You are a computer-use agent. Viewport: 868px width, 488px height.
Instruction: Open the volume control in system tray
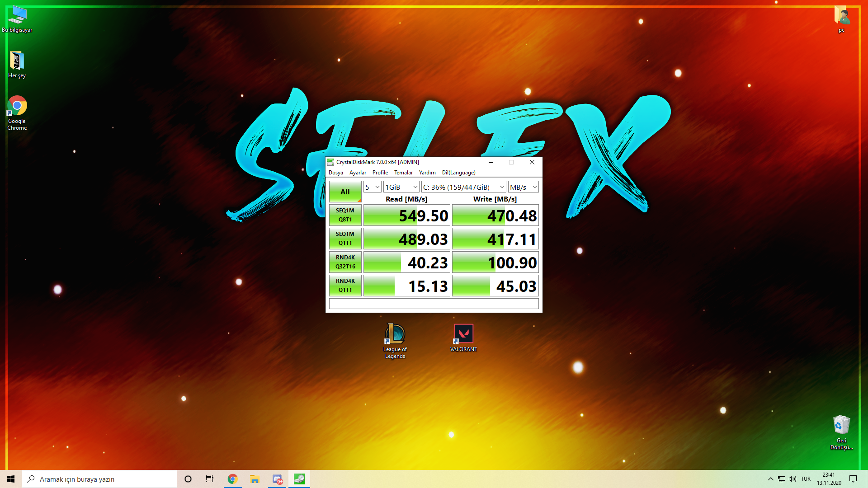(793, 479)
